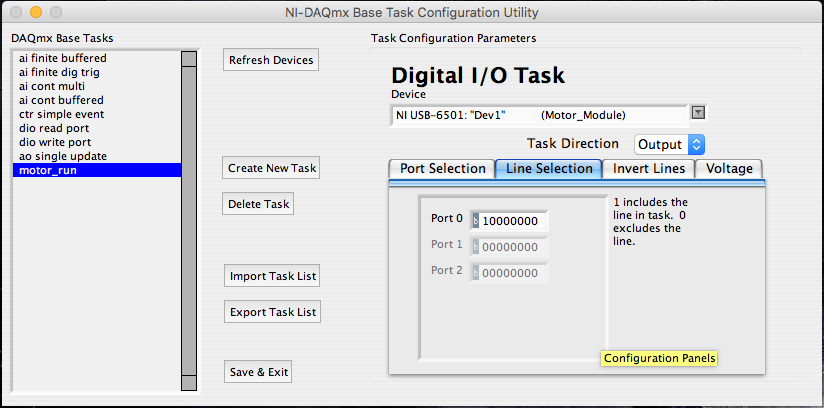824x408 pixels.
Task: Go to the Voltage tab
Action: 729,169
